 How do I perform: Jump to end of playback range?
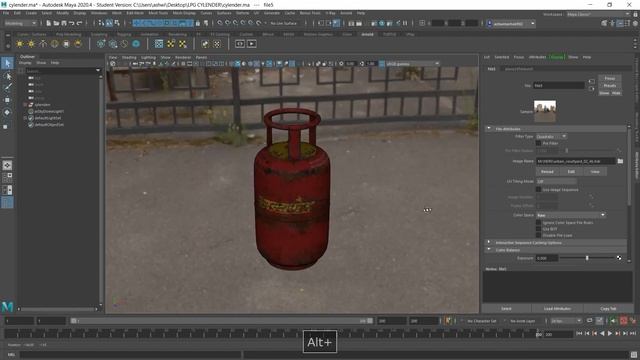coord(633,334)
